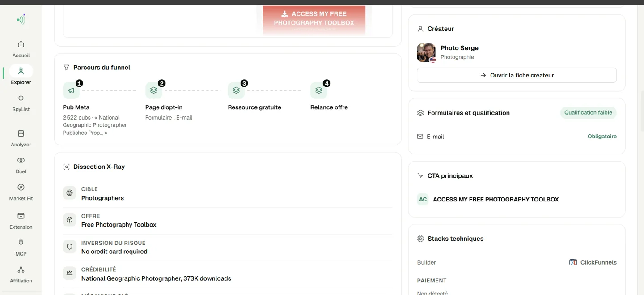
Task: Click the Photo Serge name
Action: [459, 48]
